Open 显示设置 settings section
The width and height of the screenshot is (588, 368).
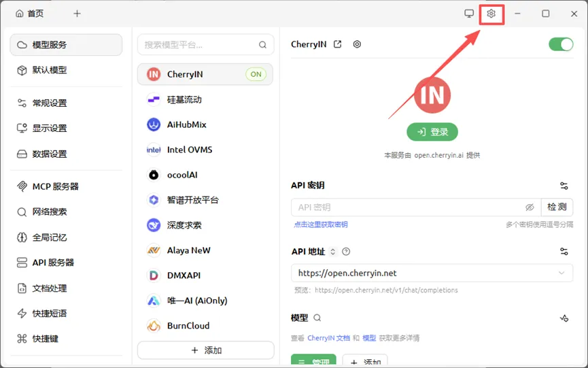point(66,129)
